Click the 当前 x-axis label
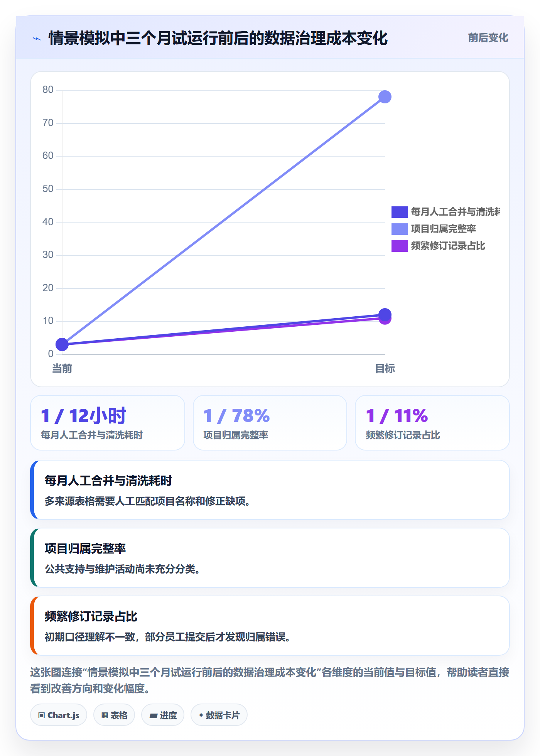The height and width of the screenshot is (756, 540). coord(62,369)
